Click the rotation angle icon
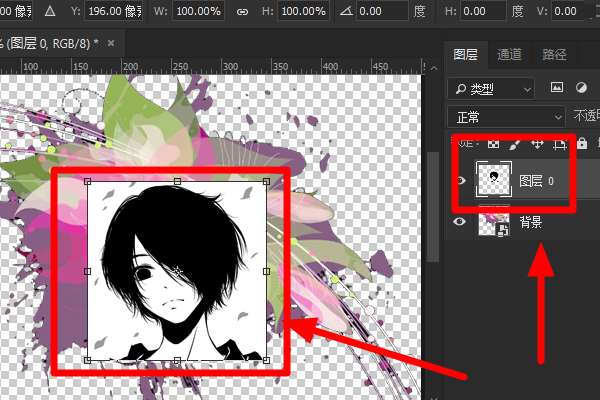 [x=346, y=11]
